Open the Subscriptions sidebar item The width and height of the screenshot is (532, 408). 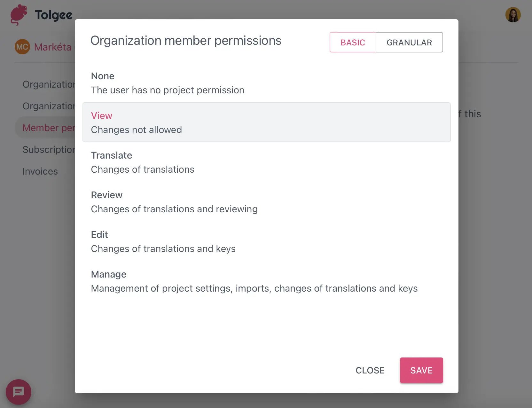[x=49, y=149]
